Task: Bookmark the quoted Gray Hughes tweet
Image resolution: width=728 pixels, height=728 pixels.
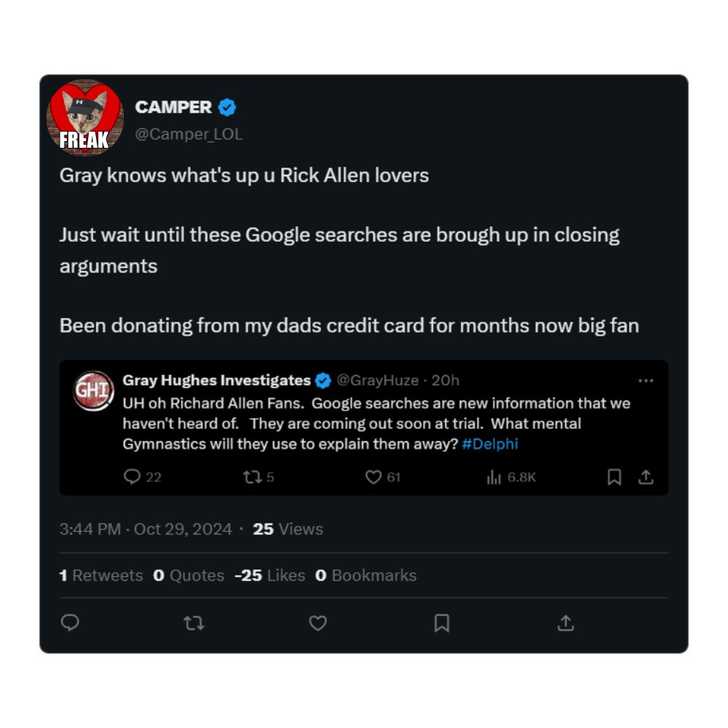Action: (x=614, y=478)
